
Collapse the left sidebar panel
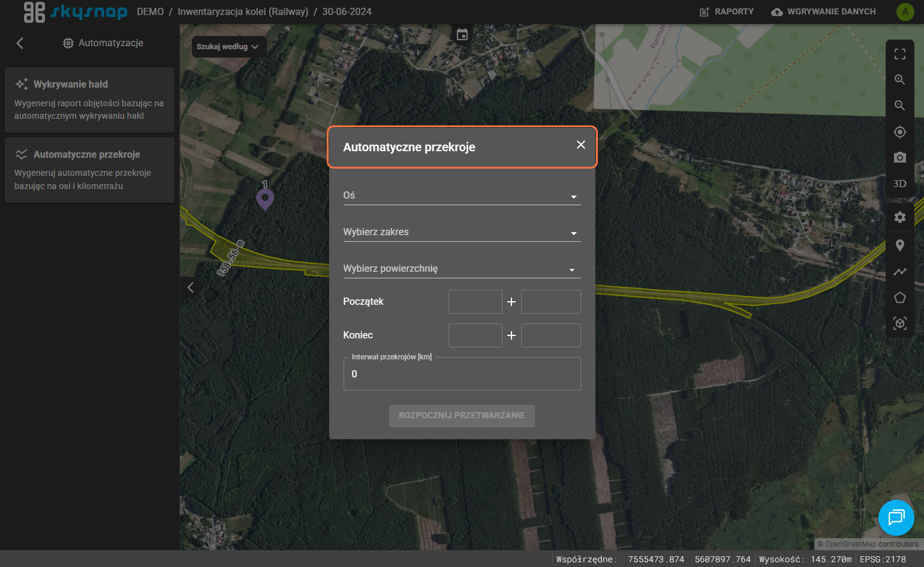pyautogui.click(x=190, y=287)
